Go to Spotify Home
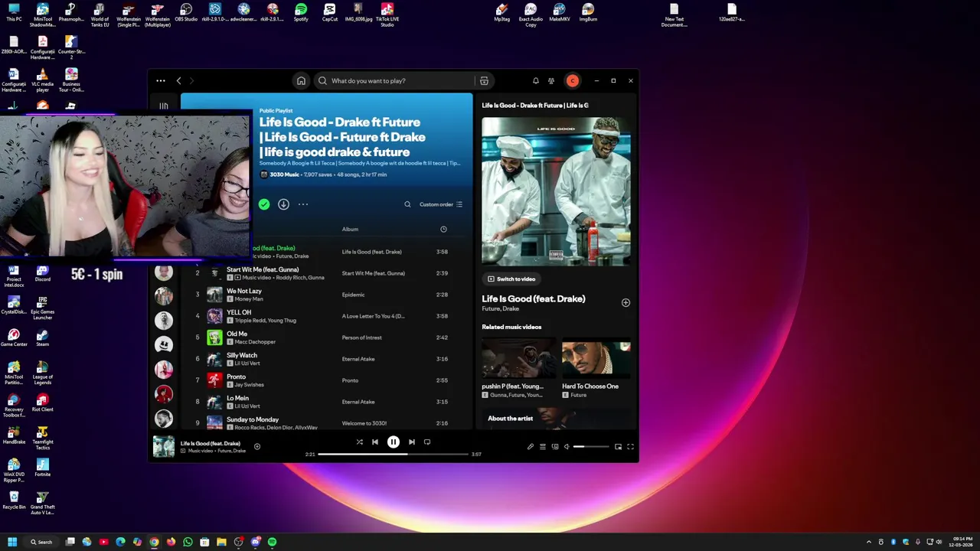 pyautogui.click(x=301, y=80)
